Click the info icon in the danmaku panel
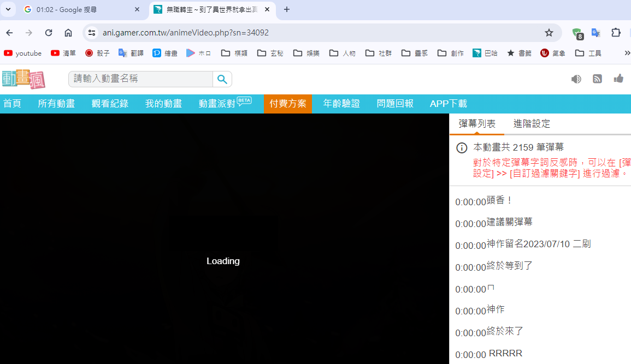This screenshot has width=631, height=364. pyautogui.click(x=461, y=147)
